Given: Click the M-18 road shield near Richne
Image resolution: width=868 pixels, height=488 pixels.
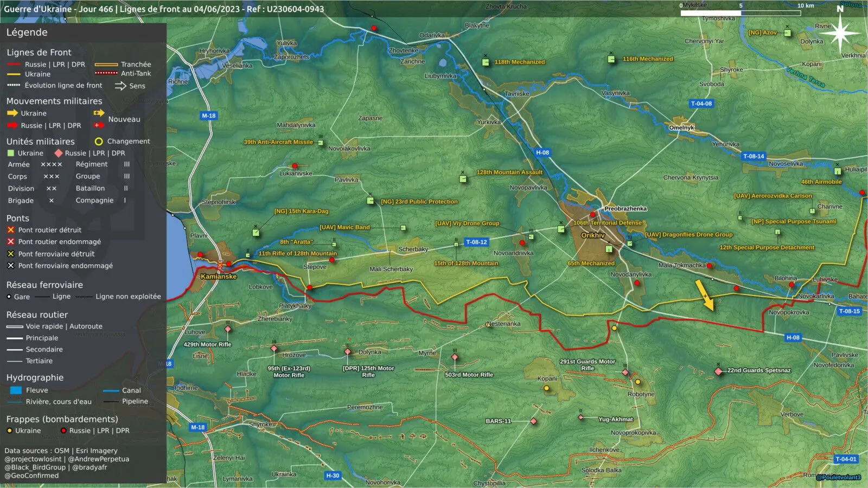Looking at the screenshot, I should [209, 115].
